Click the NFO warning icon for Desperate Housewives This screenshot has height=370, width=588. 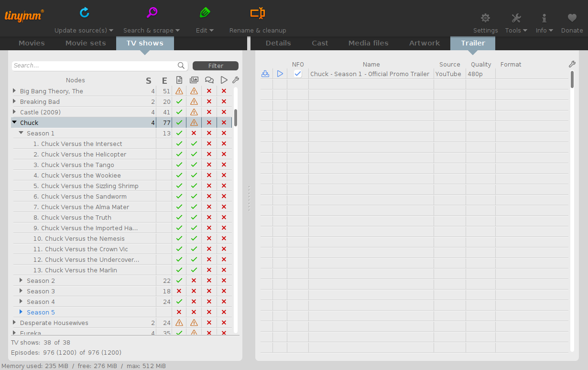[179, 323]
